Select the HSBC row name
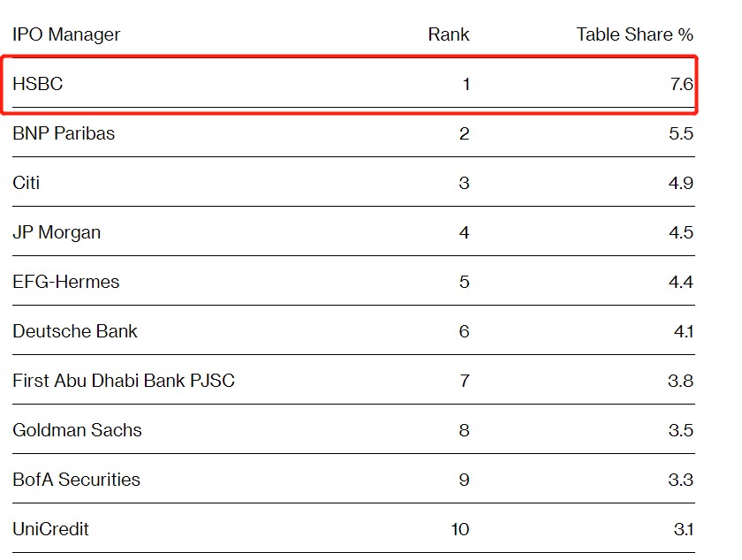The width and height of the screenshot is (742, 560). (x=38, y=85)
